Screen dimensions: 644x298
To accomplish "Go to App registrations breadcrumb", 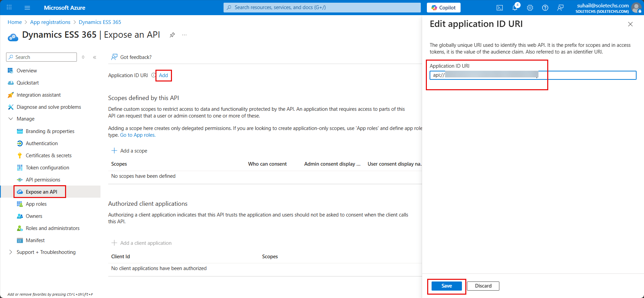I will [50, 22].
